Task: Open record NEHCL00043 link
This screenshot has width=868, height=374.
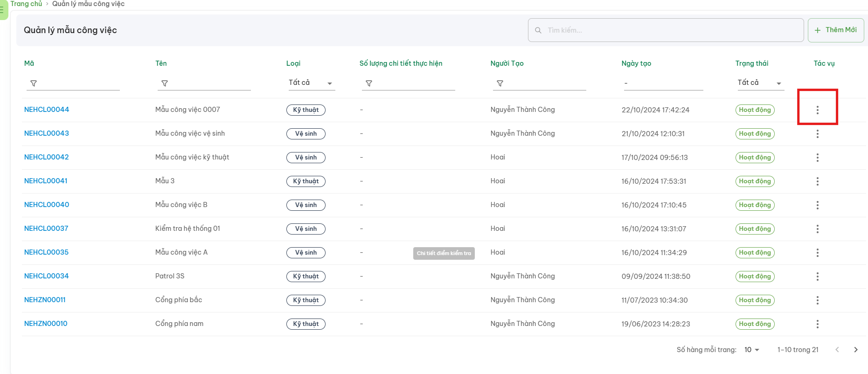Action: pos(47,133)
